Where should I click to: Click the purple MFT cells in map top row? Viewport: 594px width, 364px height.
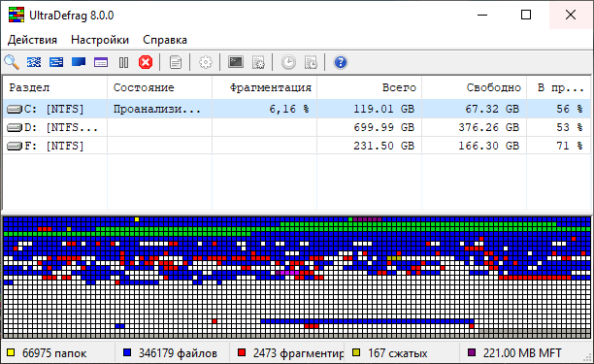tap(367, 219)
